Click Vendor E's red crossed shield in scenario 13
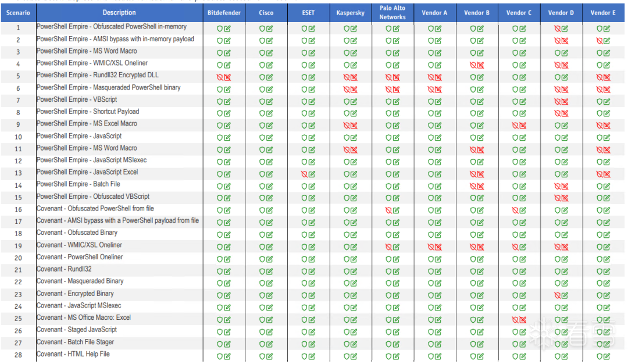This screenshot has height=364, width=628. pos(600,174)
